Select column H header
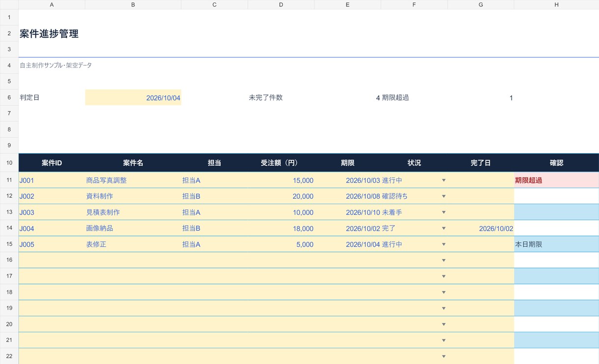The height and width of the screenshot is (364, 599). click(556, 4)
